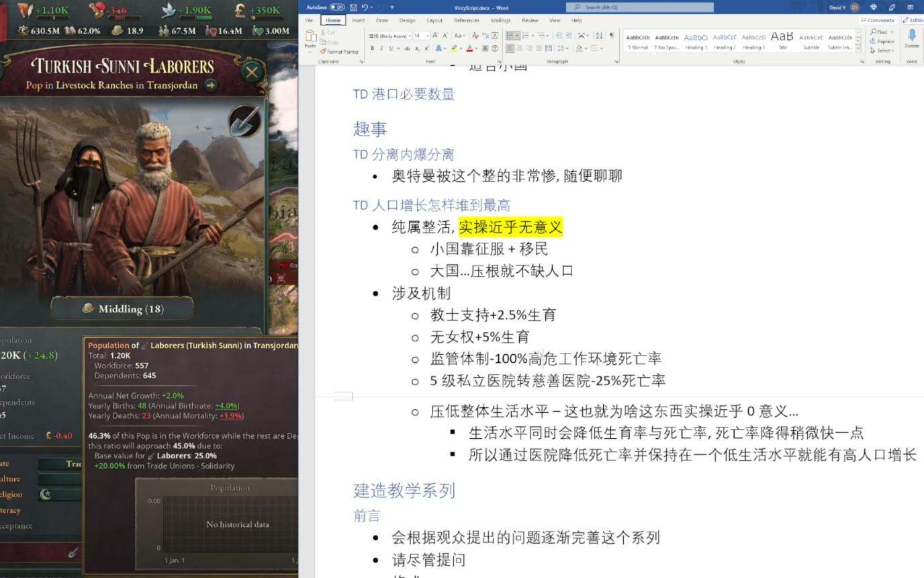Open paragraph shading color
The width and height of the screenshot is (924, 578).
[578, 48]
